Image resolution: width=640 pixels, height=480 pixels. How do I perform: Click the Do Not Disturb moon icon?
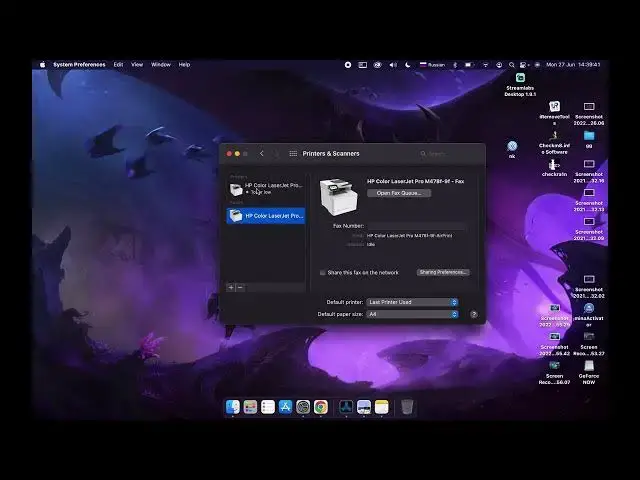(407, 65)
